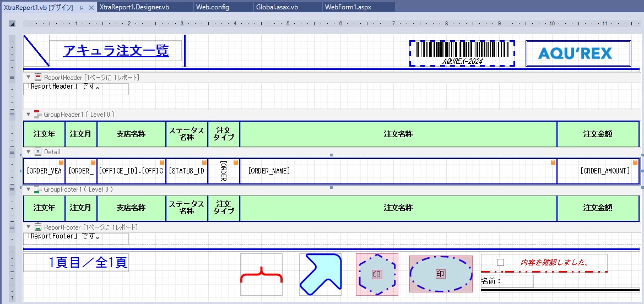Close the XtraReport1.vb design tab

pyautogui.click(x=91, y=7)
